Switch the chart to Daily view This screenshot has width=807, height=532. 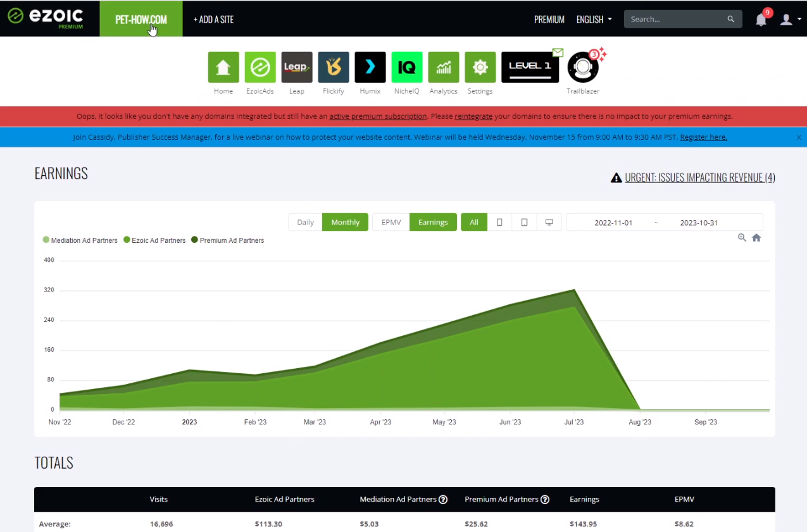point(306,222)
